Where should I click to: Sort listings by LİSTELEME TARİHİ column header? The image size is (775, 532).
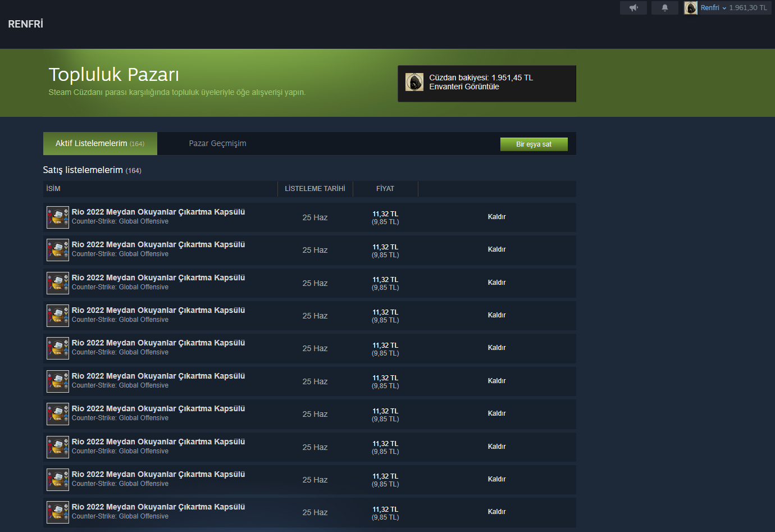pyautogui.click(x=315, y=189)
